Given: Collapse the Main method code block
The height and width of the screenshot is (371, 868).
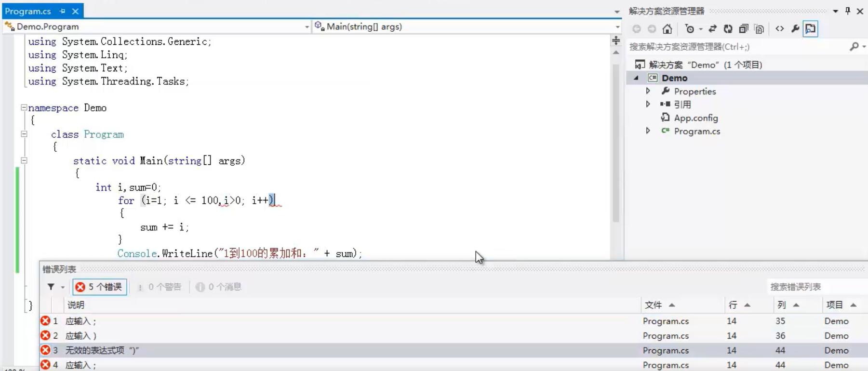Looking at the screenshot, I should pyautogui.click(x=24, y=160).
